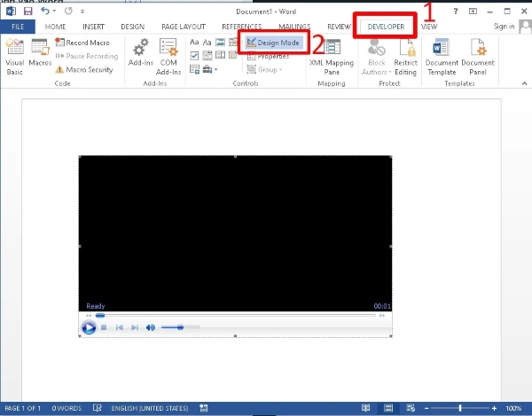Open the File menu

tap(17, 27)
